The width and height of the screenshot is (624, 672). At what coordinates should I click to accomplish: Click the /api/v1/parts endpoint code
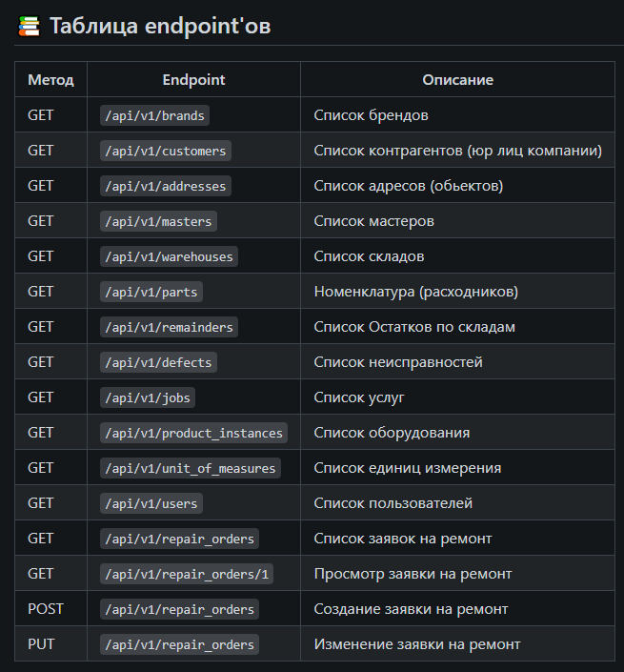click(151, 292)
